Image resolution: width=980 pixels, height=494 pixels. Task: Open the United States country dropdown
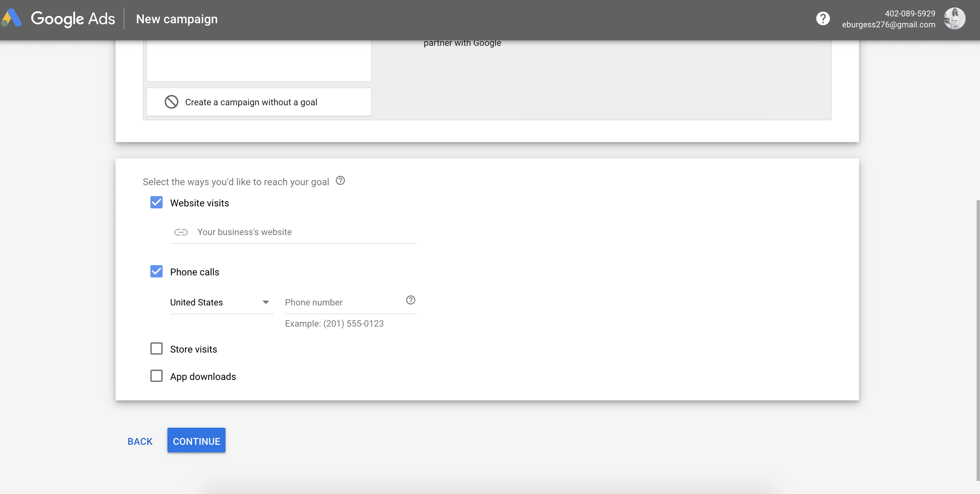pos(222,302)
